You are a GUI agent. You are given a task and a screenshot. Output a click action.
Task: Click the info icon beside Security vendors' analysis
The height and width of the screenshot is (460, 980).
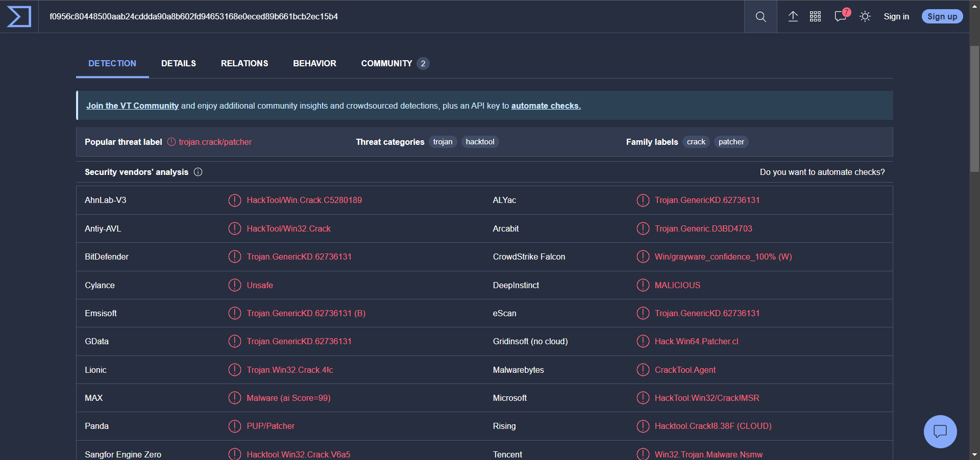pyautogui.click(x=198, y=172)
